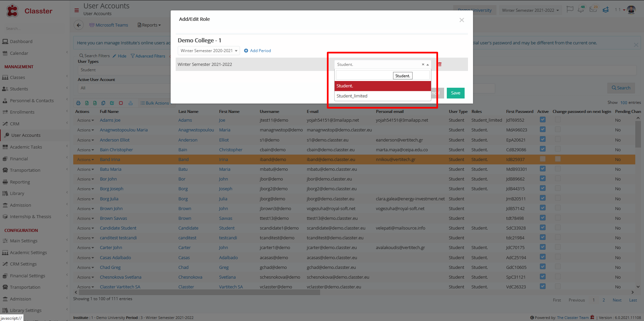Export table to CSV via second green icon
Screen dimensions: 644x321
click(95, 103)
